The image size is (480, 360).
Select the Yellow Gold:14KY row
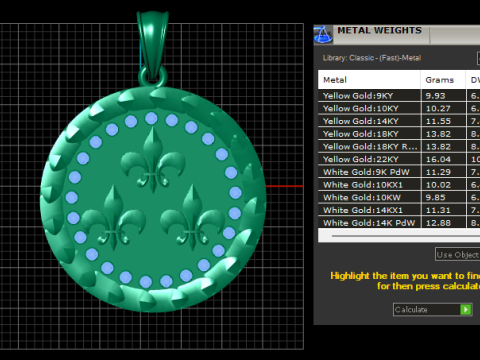[399, 121]
